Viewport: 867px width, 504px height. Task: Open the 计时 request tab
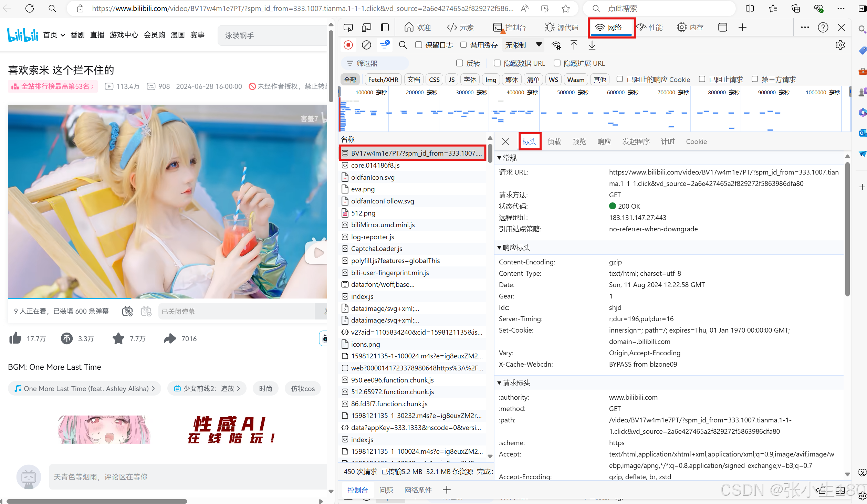click(667, 141)
